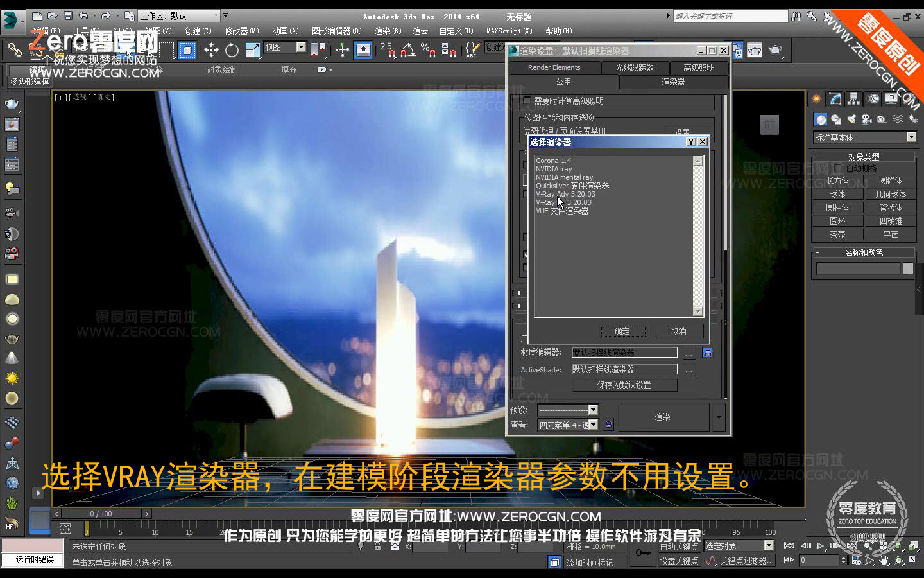Click the Cancel button in Choose Renderer
Screen dimensions: 924x578
(679, 331)
